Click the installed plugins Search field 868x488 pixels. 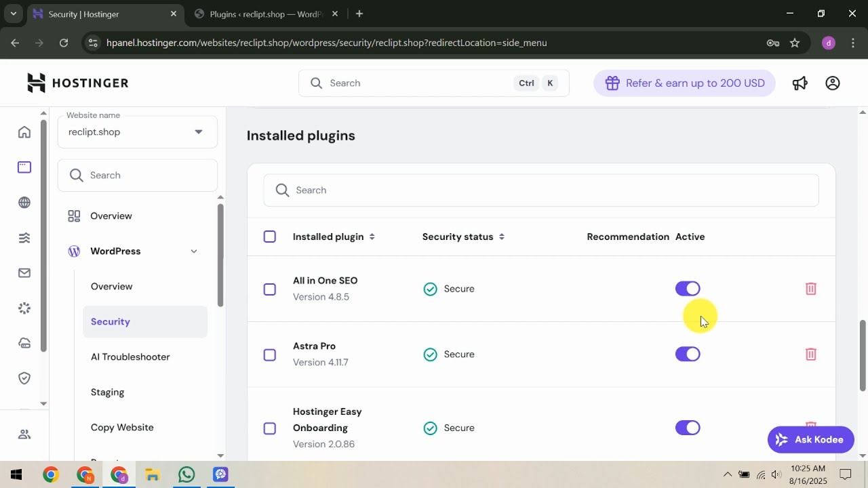(x=541, y=190)
